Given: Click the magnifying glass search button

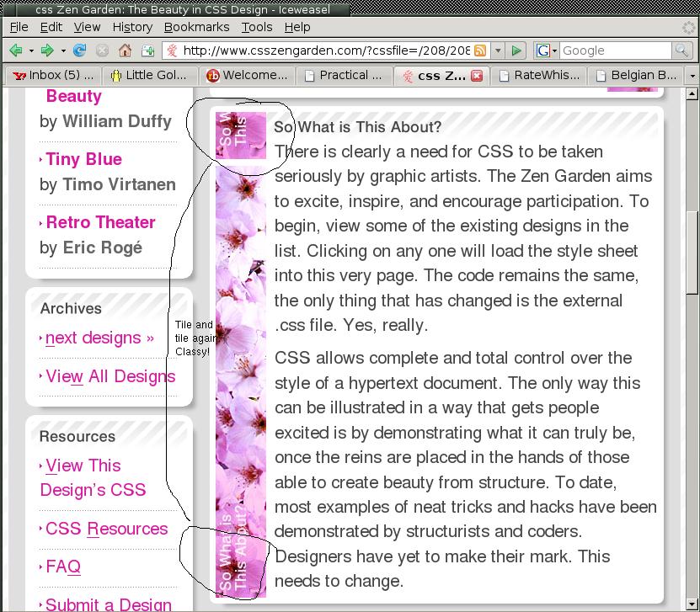Looking at the screenshot, I should (x=681, y=51).
